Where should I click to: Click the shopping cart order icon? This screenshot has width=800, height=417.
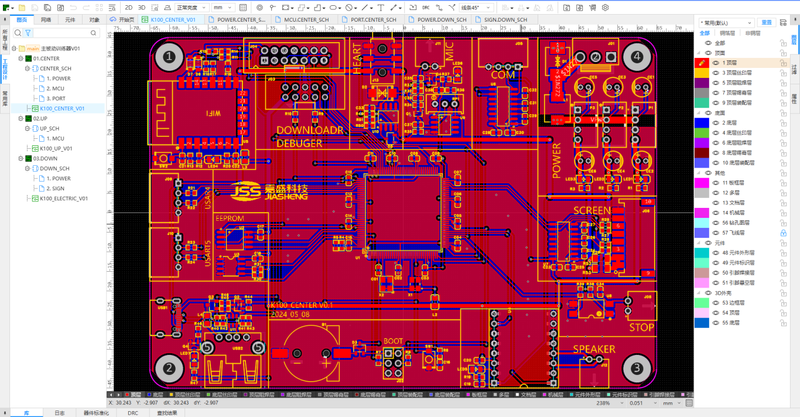pos(592,8)
